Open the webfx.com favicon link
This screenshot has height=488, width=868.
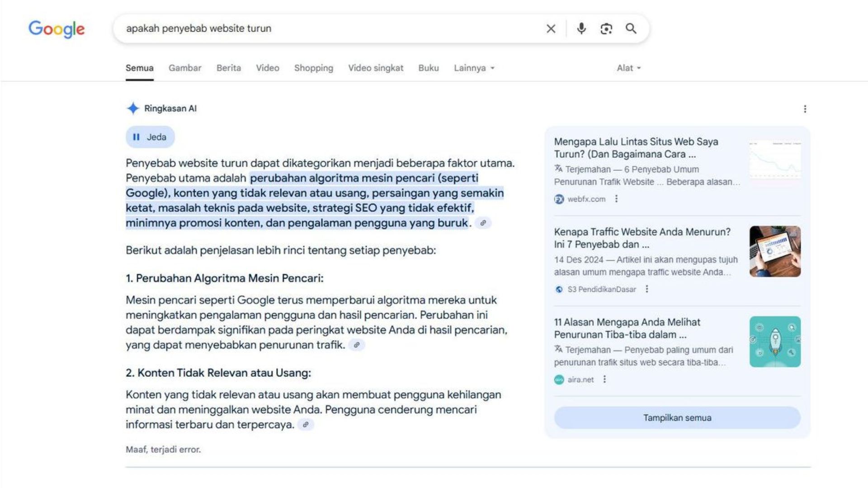pos(558,199)
